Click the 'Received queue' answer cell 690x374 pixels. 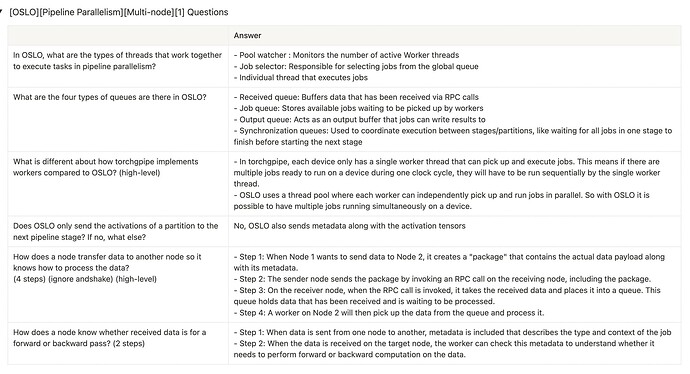(455, 120)
